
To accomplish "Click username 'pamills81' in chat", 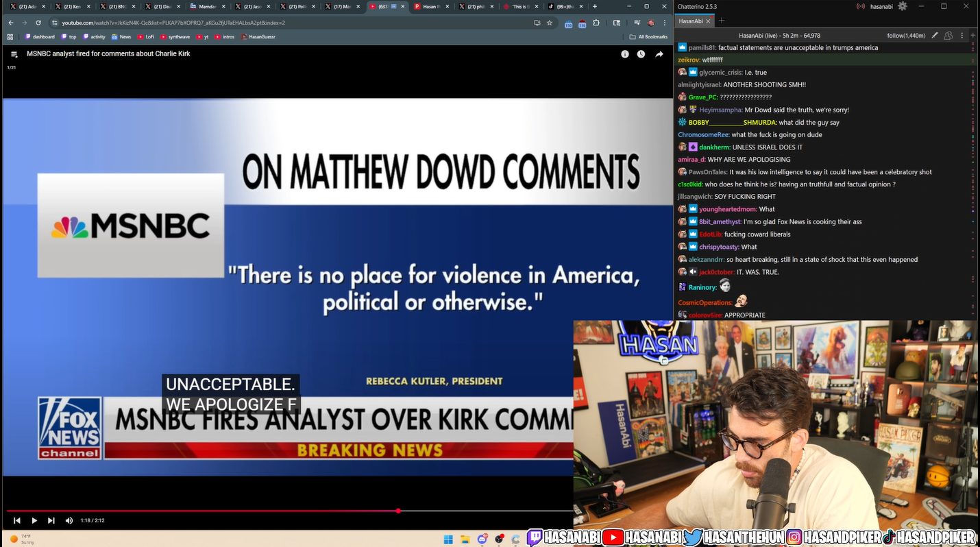I will pyautogui.click(x=702, y=48).
